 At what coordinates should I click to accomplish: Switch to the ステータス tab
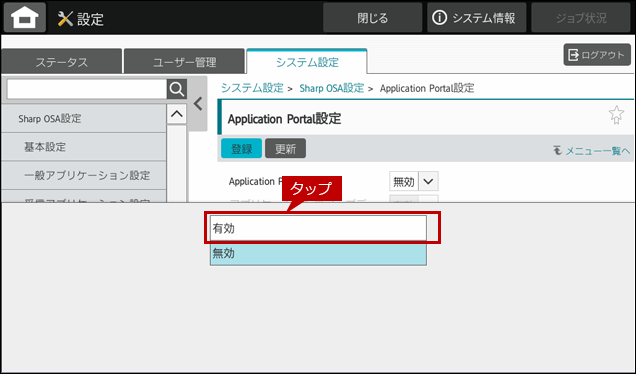(62, 62)
